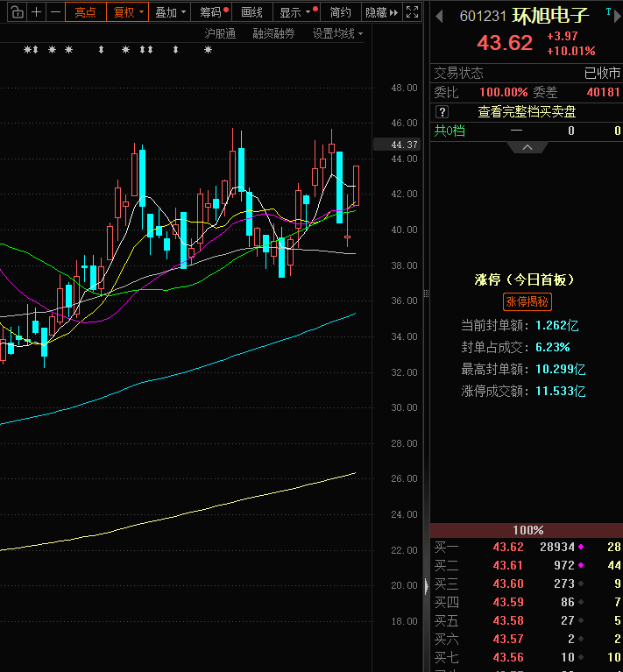
Task: Click the 封单占成交 value 6.23%
Action: pyautogui.click(x=553, y=347)
